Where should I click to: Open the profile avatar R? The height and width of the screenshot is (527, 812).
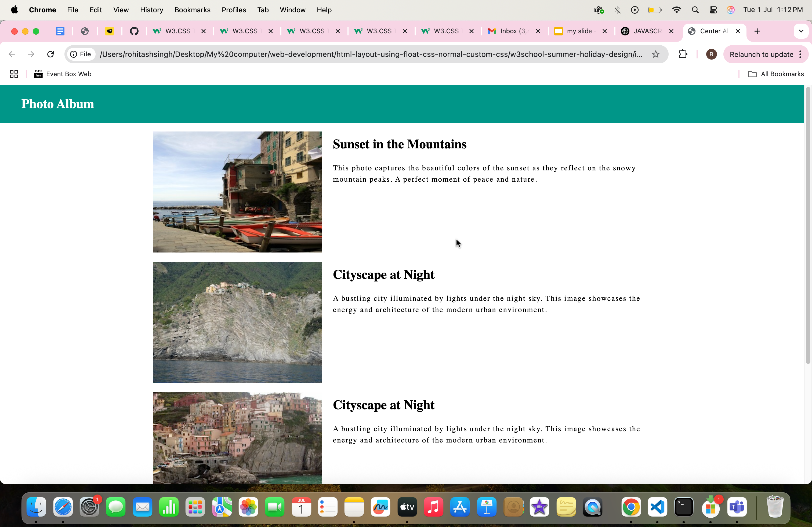coord(711,54)
